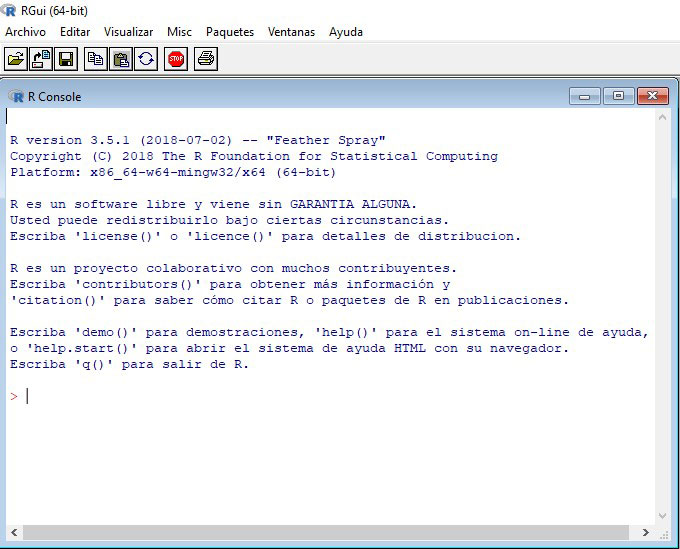The width and height of the screenshot is (680, 549).
Task: Open the Ventanas menu
Action: coord(291,32)
